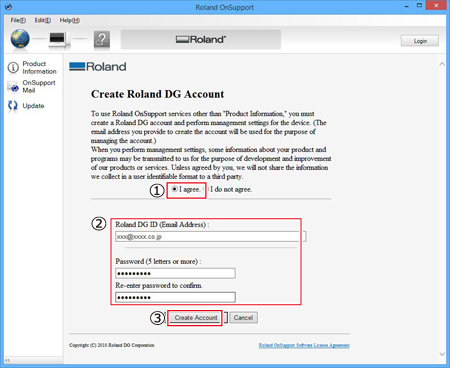Open the Help menu
Image resolution: width=450 pixels, height=368 pixels.
[x=69, y=20]
